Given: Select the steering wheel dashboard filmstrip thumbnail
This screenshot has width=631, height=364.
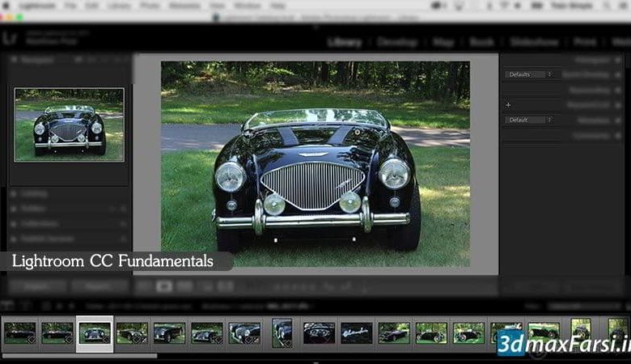Looking at the screenshot, I should coord(319,333).
